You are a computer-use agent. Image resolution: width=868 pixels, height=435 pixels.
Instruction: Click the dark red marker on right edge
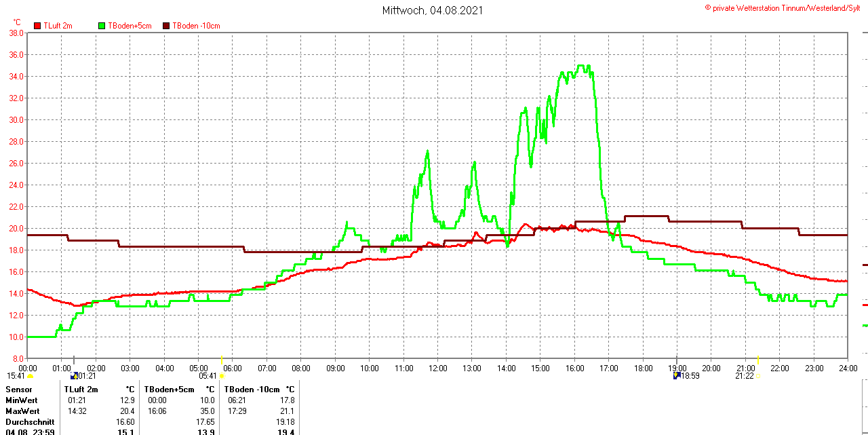(x=865, y=265)
